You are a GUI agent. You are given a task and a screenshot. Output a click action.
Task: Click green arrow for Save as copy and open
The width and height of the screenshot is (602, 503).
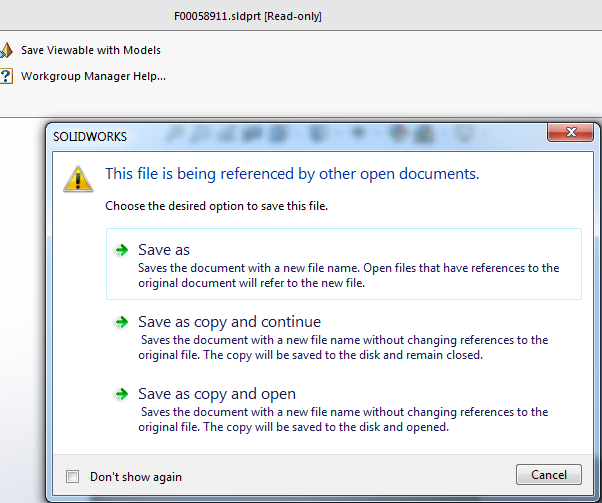pos(122,394)
